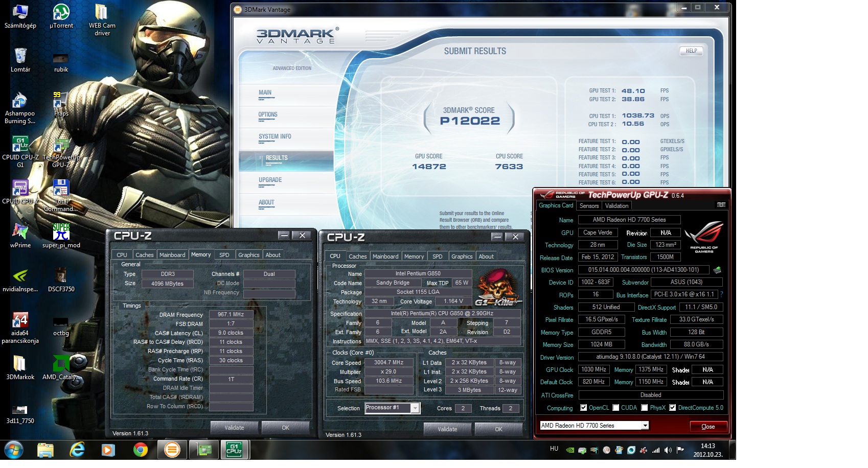Image resolution: width=868 pixels, height=468 pixels.
Task: Open the Számítógép desktop icon
Action: 20,17
